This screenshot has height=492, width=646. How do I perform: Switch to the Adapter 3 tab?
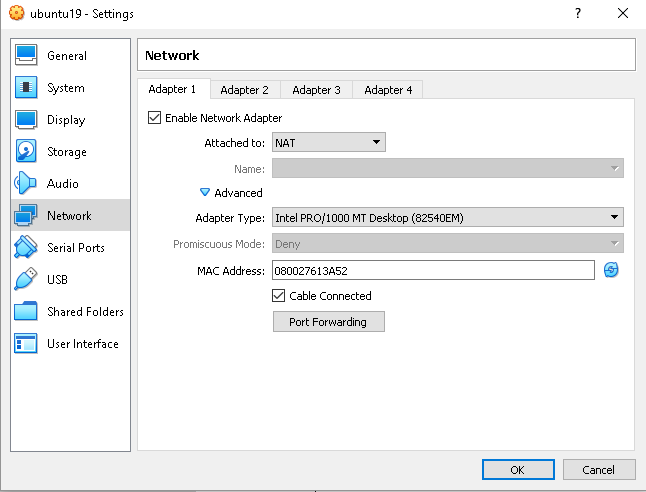(x=316, y=90)
